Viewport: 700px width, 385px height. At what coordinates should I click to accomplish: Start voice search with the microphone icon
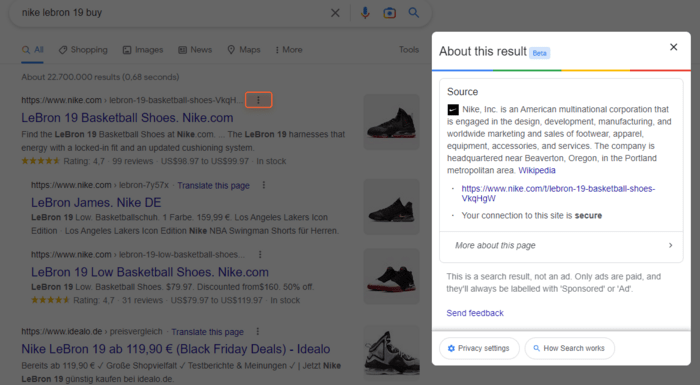(365, 13)
